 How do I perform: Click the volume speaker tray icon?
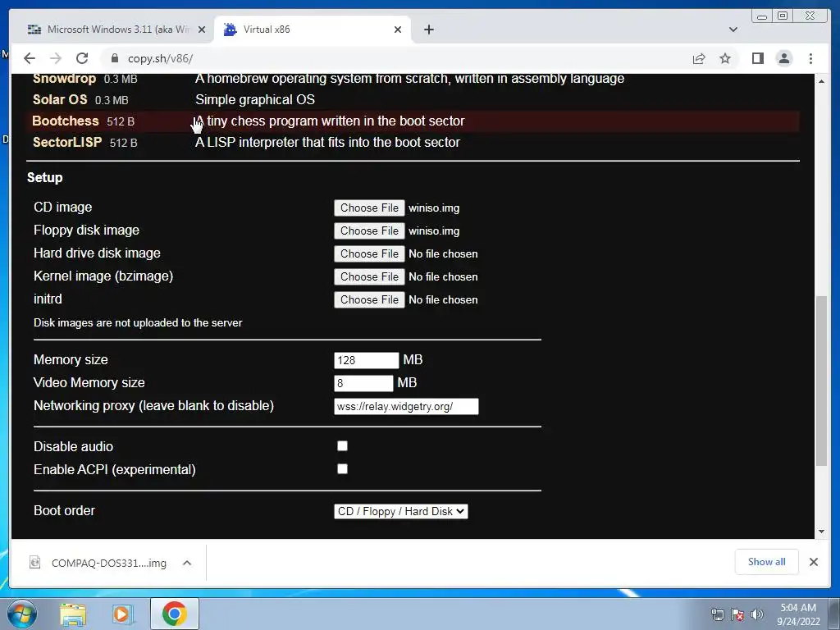757,615
